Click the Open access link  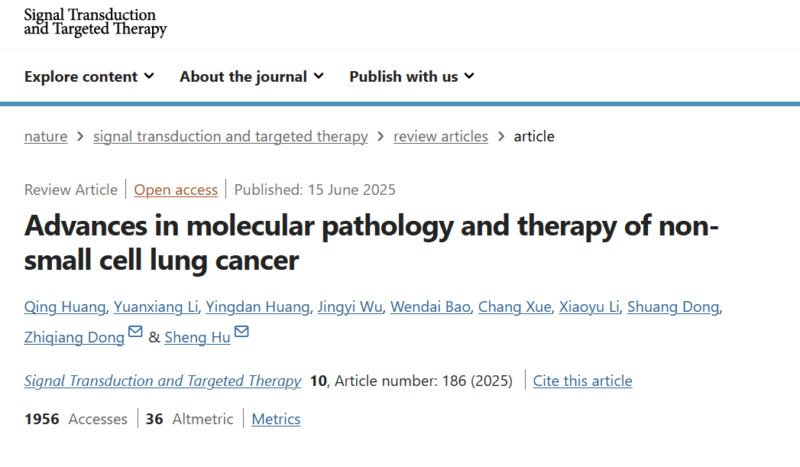pos(176,190)
